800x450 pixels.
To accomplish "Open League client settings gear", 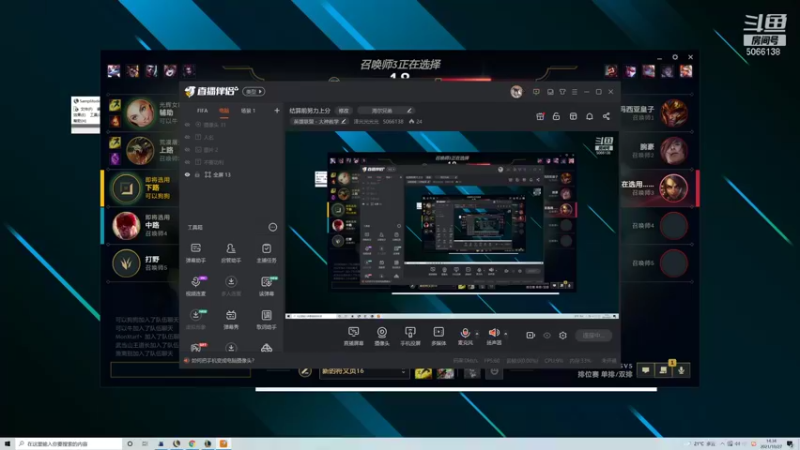I will (674, 57).
